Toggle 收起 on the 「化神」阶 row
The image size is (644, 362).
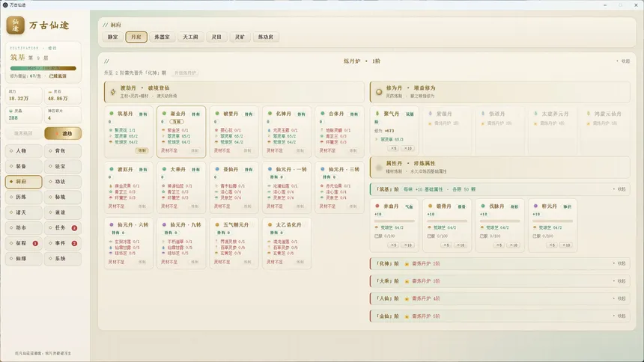pyautogui.click(x=619, y=263)
